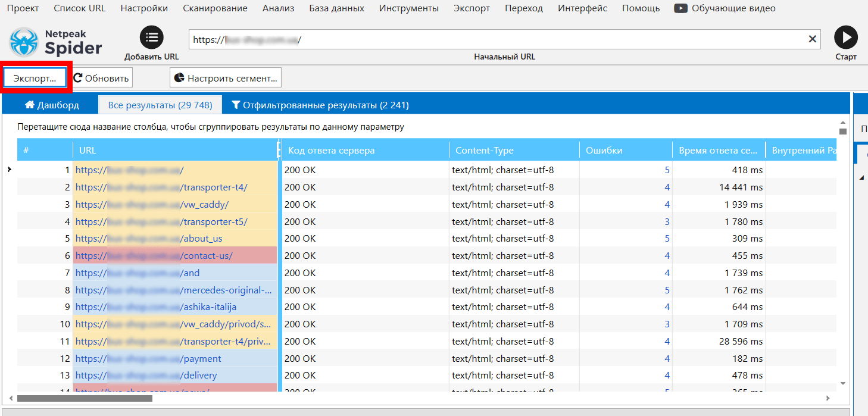The height and width of the screenshot is (416, 868).
Task: Click the vertical scrollbar down arrow
Action: 842,383
